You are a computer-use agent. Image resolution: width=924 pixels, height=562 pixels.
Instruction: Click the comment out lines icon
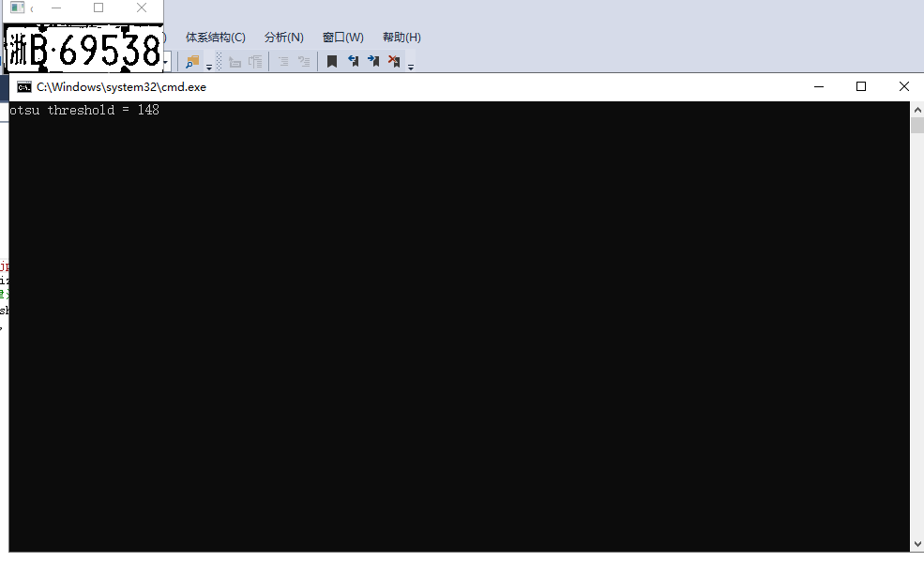[283, 61]
